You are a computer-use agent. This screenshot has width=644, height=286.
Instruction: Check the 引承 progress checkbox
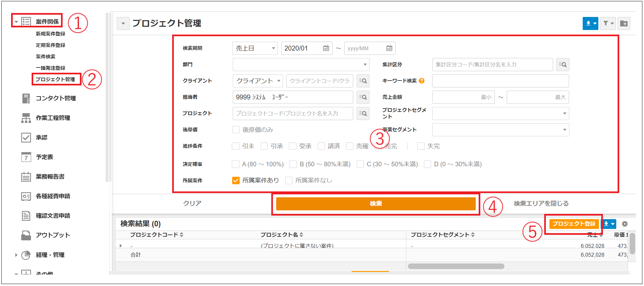click(264, 146)
